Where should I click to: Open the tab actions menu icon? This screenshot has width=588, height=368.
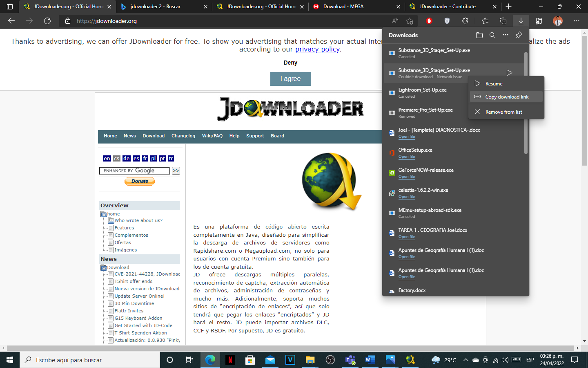(x=10, y=7)
